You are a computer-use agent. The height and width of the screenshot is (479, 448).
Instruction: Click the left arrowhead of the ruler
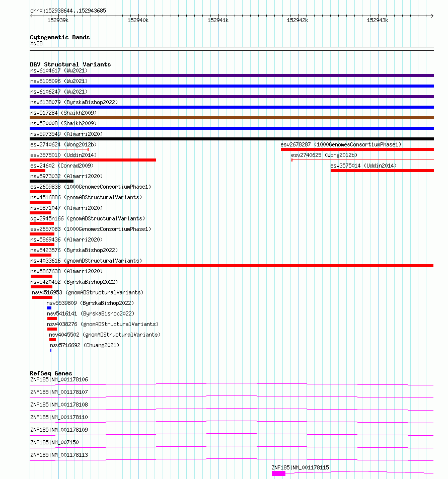tap(32, 16)
